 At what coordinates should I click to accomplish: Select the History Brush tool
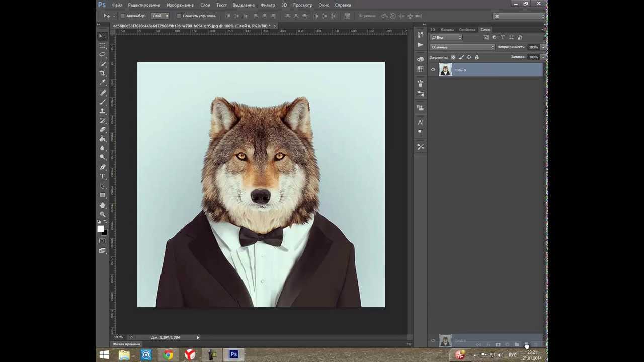pyautogui.click(x=102, y=120)
